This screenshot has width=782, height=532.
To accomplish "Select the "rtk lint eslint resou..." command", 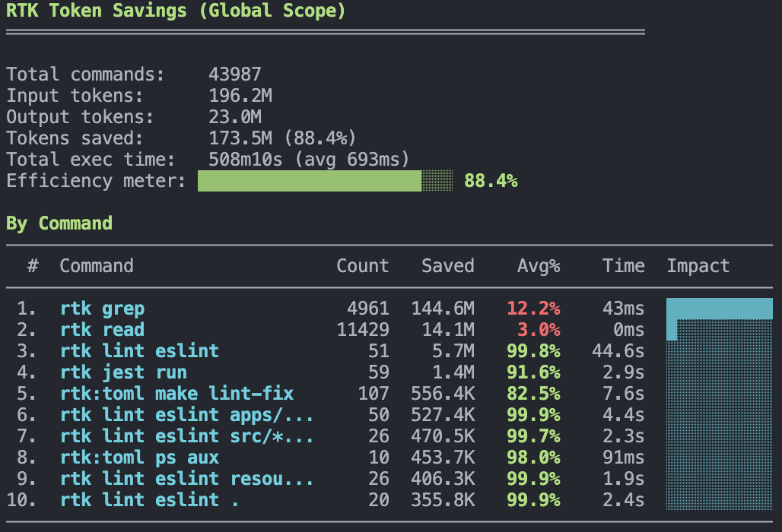I will point(187,479).
